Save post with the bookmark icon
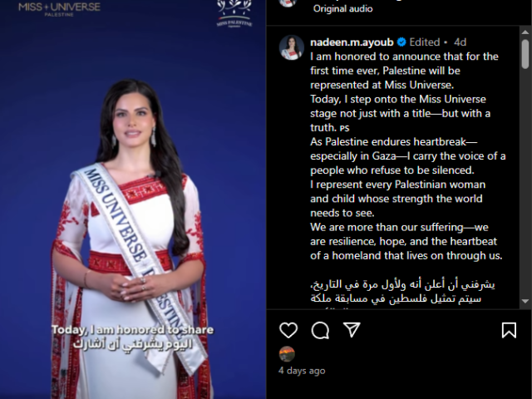532x399 pixels. 509,330
